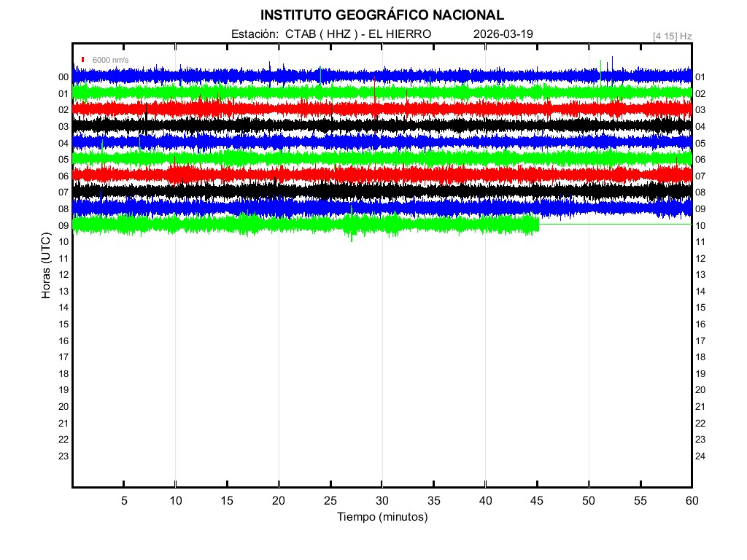
Task: Click the "12" hour label on the left axis
Action: pyautogui.click(x=63, y=275)
